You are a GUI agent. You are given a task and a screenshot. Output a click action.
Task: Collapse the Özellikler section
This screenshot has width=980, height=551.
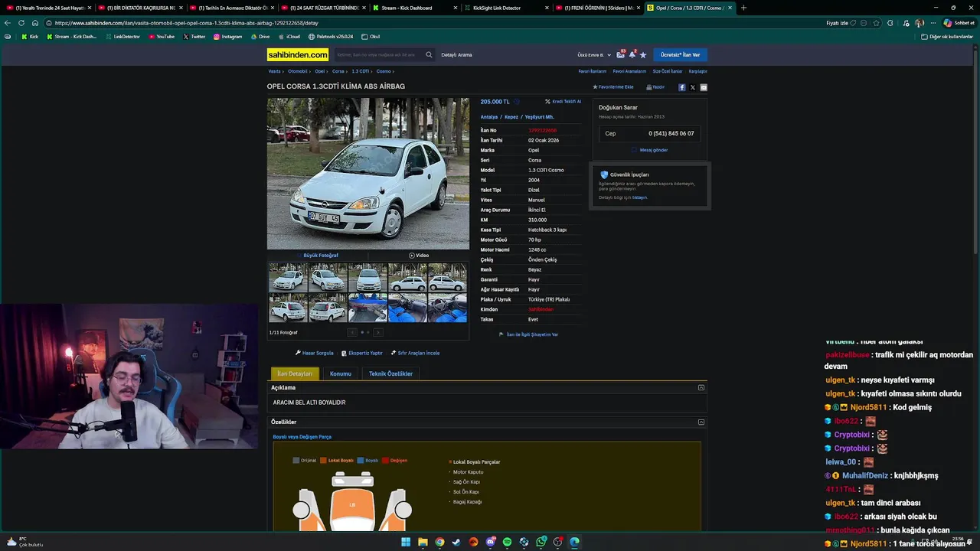click(x=701, y=422)
